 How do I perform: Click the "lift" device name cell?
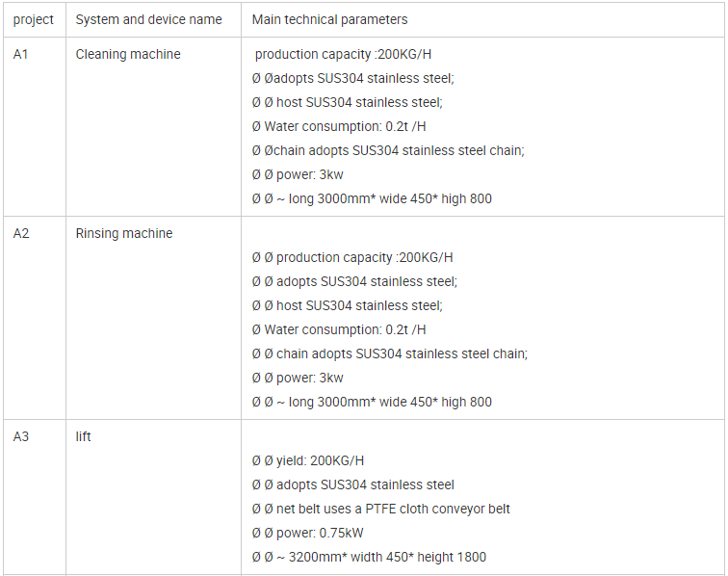tap(84, 436)
